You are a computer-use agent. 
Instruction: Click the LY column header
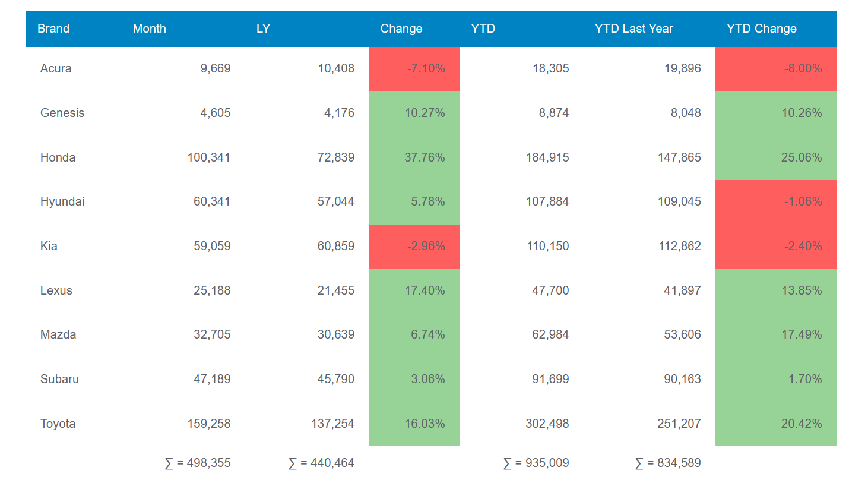coord(263,29)
